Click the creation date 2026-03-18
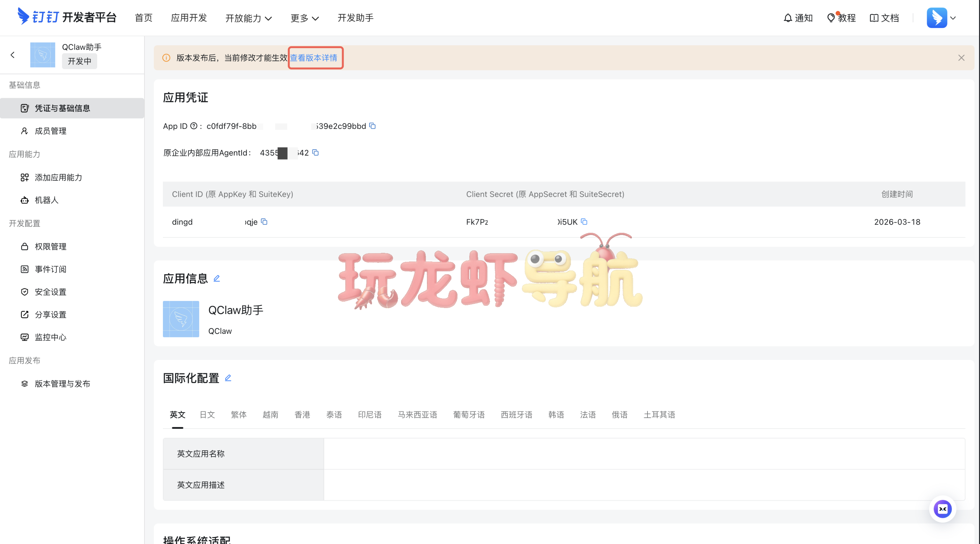 coord(897,222)
